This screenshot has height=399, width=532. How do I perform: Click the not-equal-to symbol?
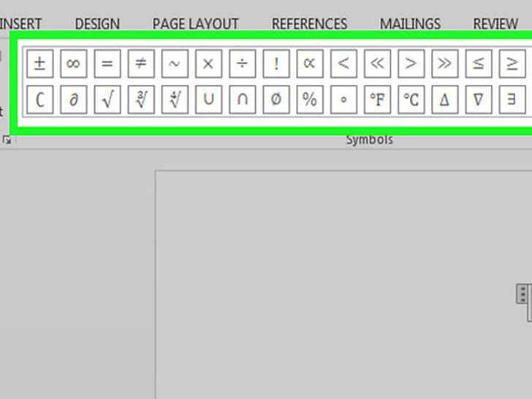(x=140, y=64)
